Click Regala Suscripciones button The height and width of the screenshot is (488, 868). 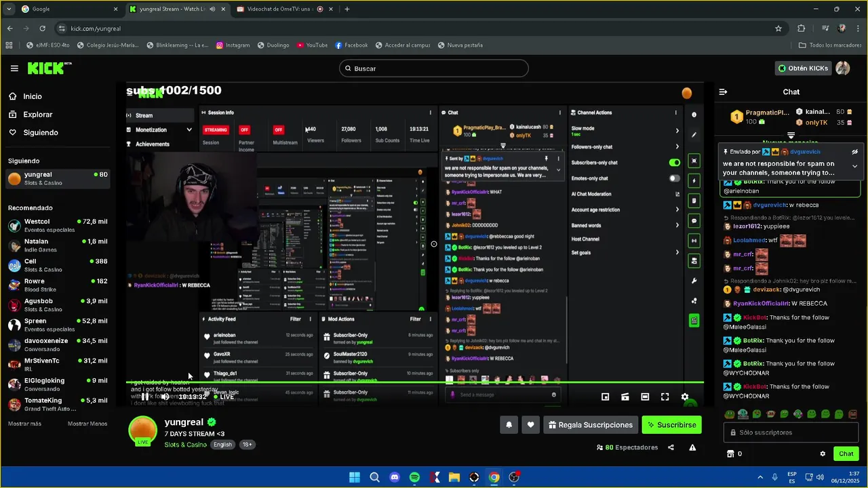(x=591, y=425)
